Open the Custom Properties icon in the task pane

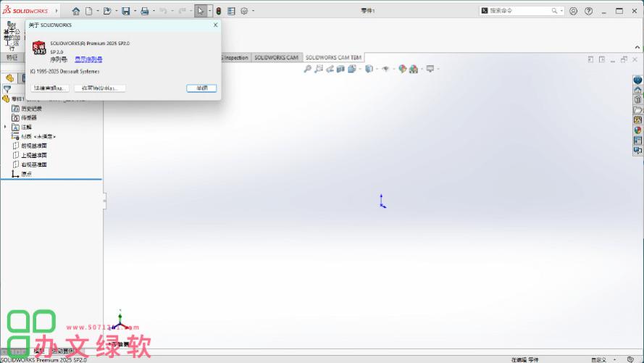(637, 141)
